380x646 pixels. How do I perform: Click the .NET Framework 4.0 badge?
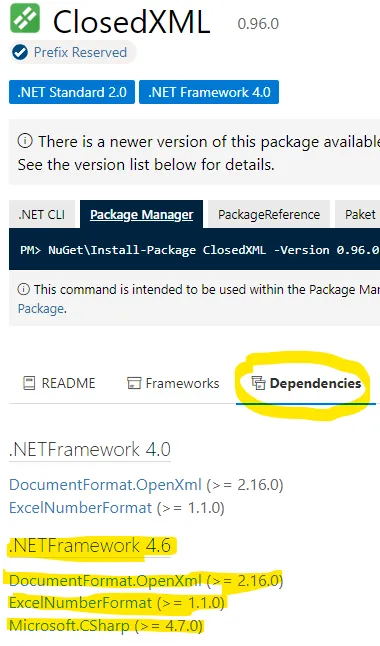click(209, 92)
